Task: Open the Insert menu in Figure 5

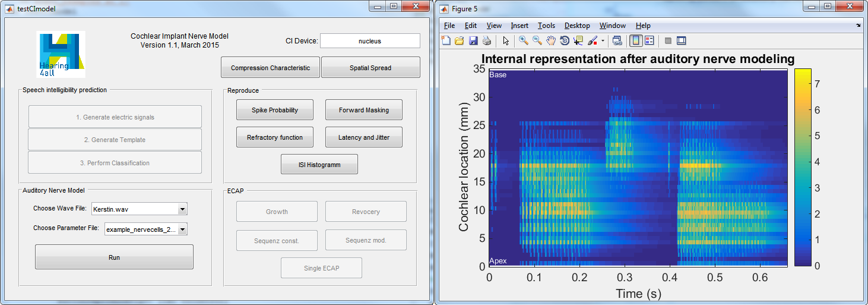Action: [519, 26]
